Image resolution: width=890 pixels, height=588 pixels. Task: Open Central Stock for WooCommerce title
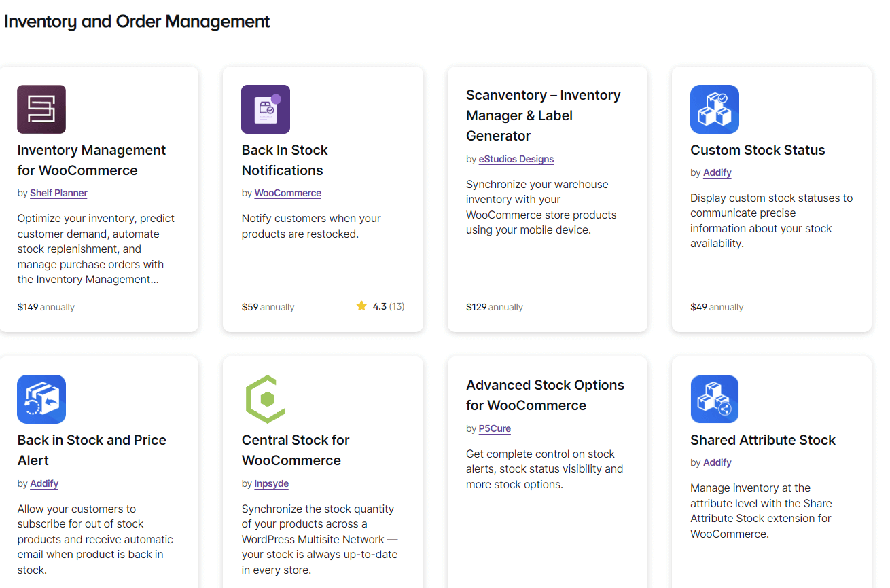(x=296, y=450)
